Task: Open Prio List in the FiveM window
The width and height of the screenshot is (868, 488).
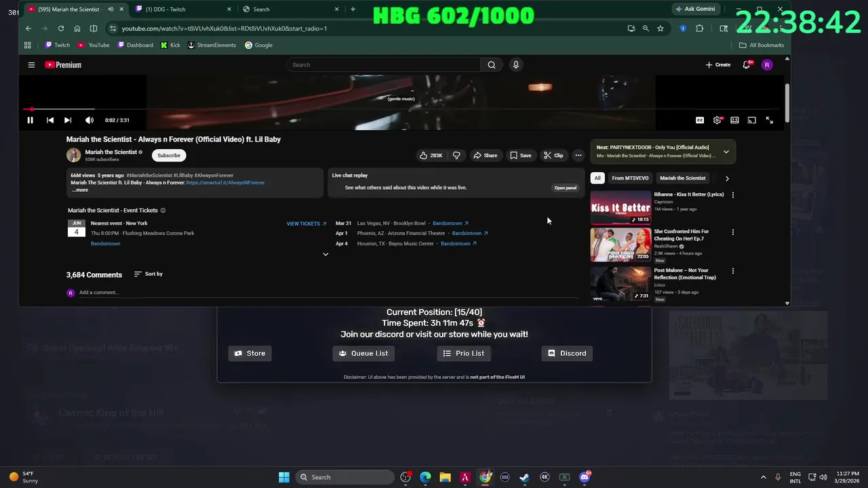Action: pos(464,353)
